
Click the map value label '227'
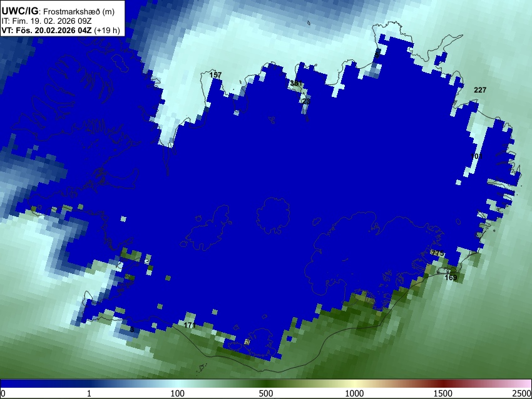(x=480, y=90)
